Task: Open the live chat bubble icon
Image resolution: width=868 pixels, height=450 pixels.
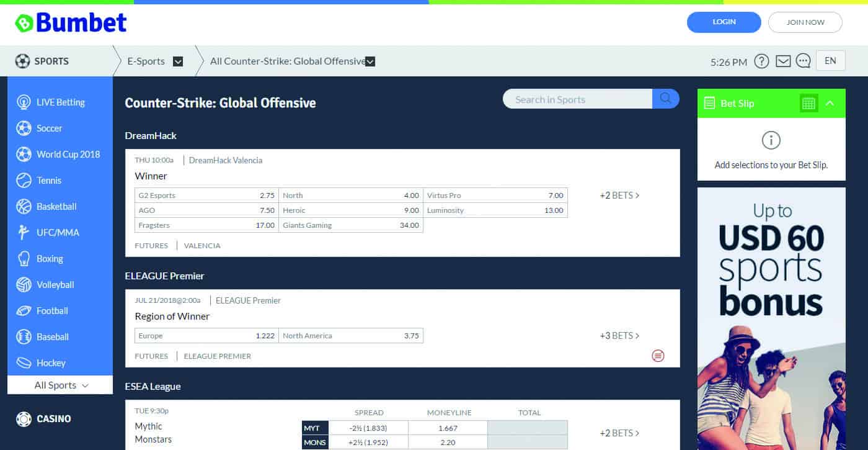Action: pos(804,61)
